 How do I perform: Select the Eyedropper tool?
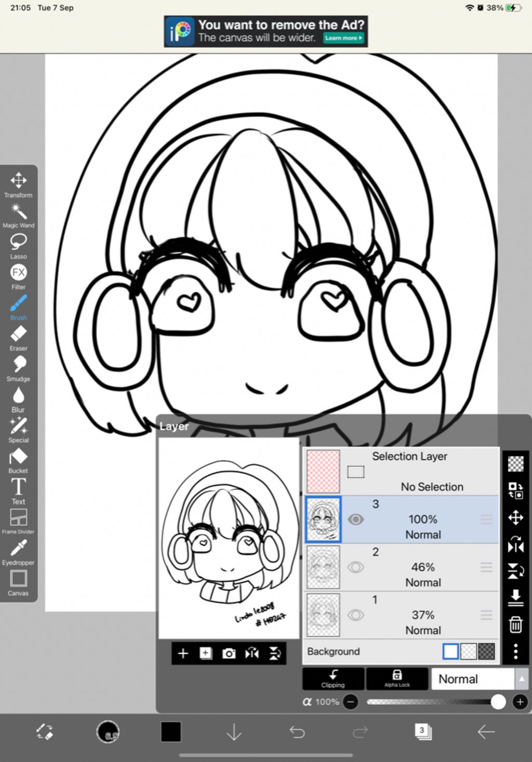click(x=18, y=552)
